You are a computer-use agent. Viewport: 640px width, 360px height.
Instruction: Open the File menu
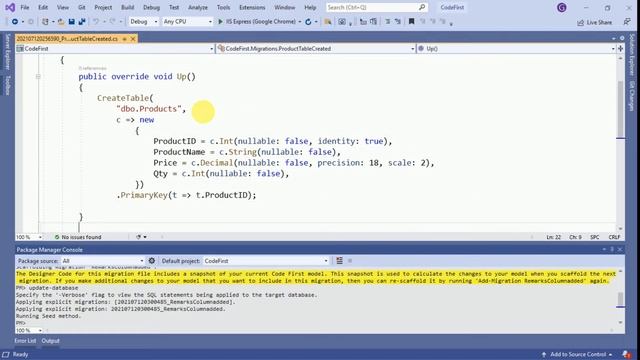(x=24, y=7)
